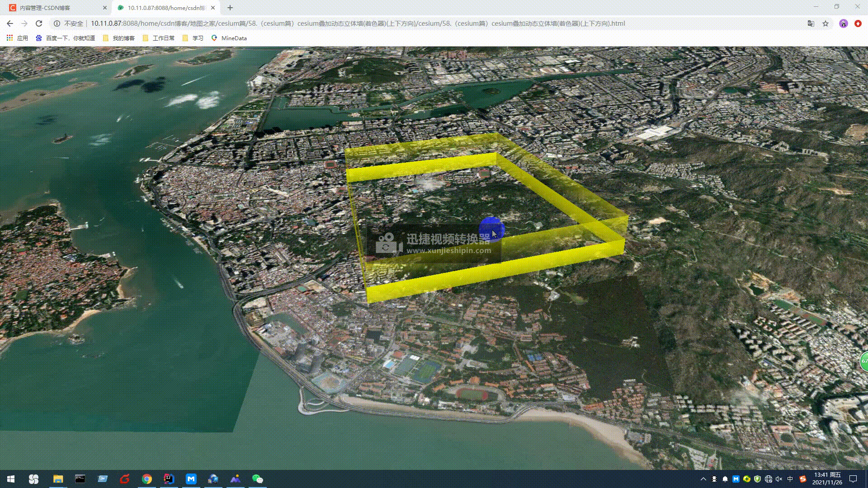Toggle the muted volume icon in tray
868x488 pixels.
point(779,479)
